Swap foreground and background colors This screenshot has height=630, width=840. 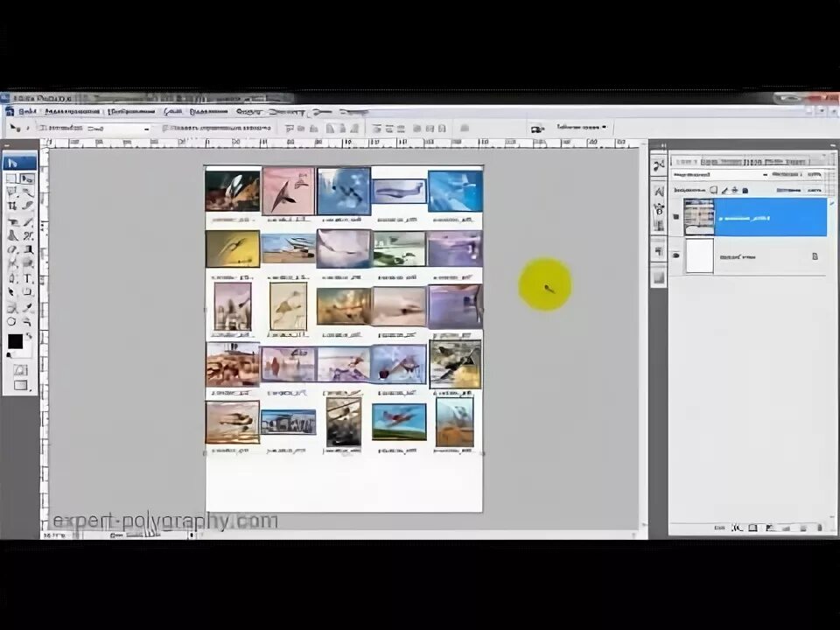click(x=28, y=336)
